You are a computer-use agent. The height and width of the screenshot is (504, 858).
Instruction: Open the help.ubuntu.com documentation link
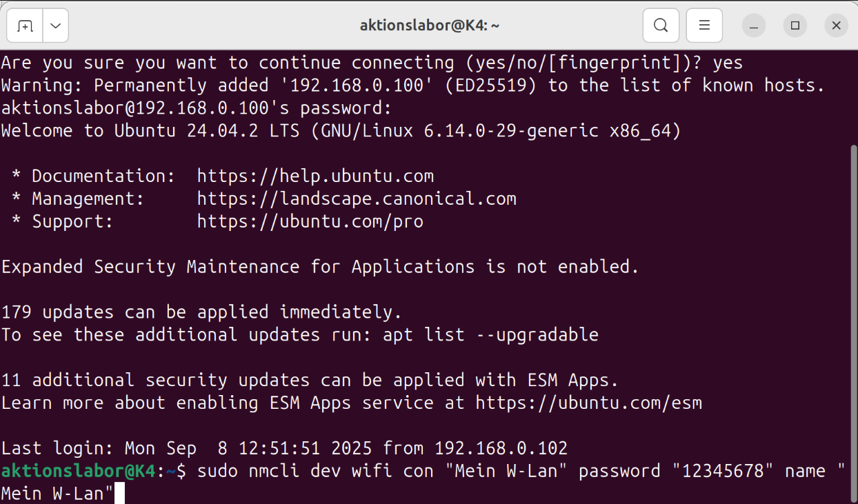coord(315,176)
